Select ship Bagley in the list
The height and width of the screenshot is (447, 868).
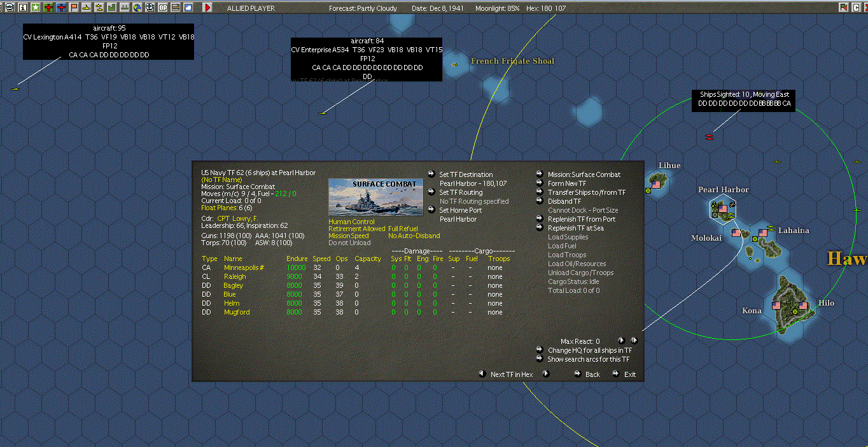pyautogui.click(x=233, y=285)
